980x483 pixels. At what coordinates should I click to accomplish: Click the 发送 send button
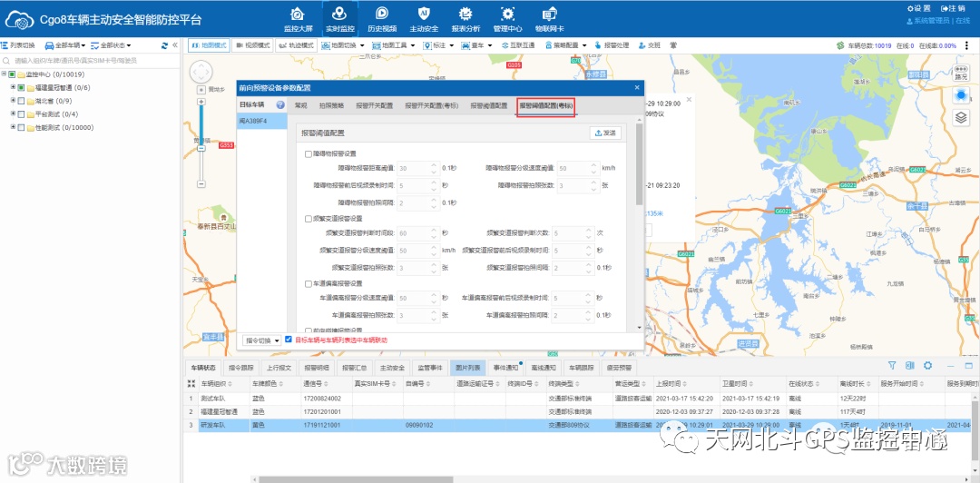[605, 133]
